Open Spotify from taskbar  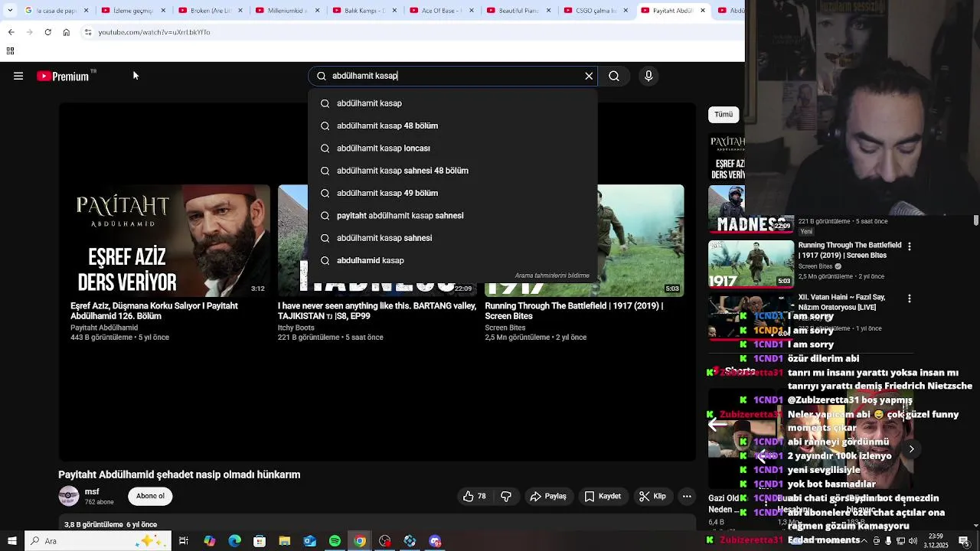coord(335,541)
